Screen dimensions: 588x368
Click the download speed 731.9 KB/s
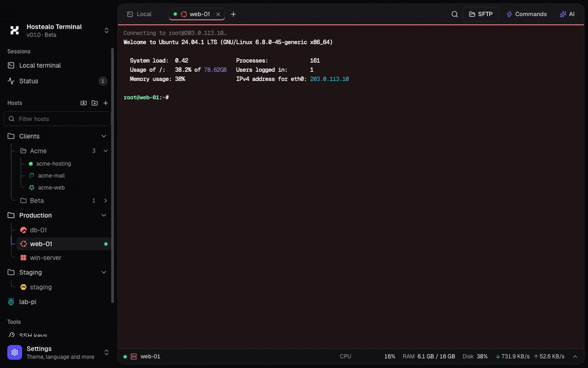coord(513,357)
